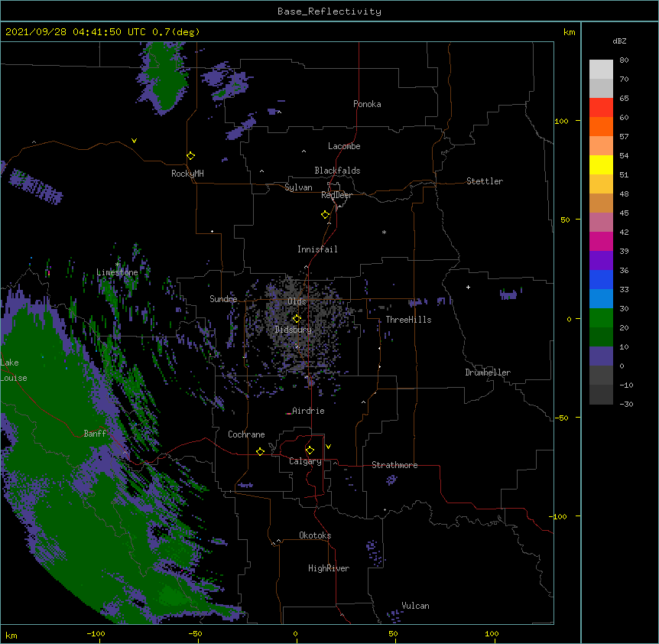The image size is (659, 644).
Task: Click the Limestone label
Action: 117,272
